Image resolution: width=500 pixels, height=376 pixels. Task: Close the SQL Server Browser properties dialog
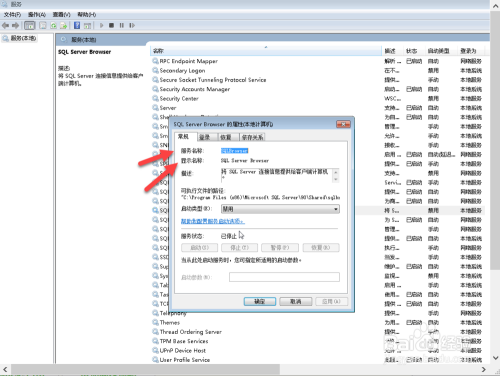pos(343,124)
